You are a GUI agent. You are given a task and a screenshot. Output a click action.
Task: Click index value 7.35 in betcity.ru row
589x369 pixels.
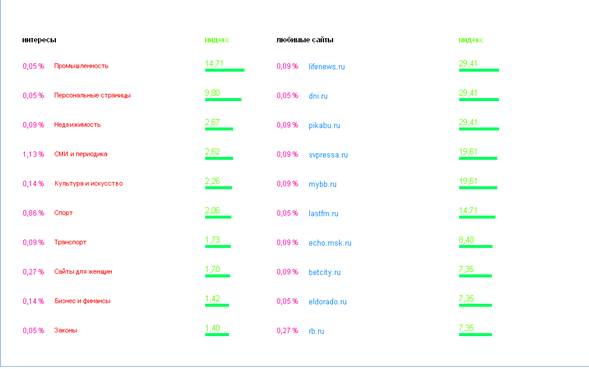(466, 269)
